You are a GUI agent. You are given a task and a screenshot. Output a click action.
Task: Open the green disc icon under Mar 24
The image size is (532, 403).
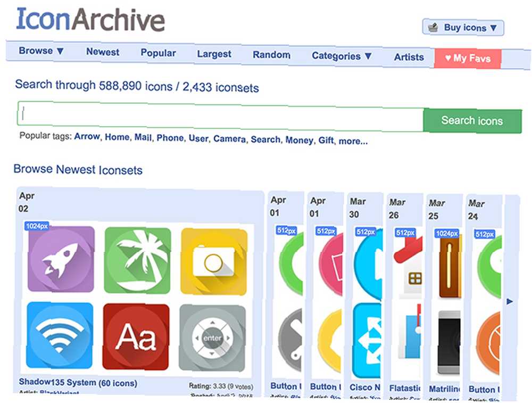[x=489, y=268]
